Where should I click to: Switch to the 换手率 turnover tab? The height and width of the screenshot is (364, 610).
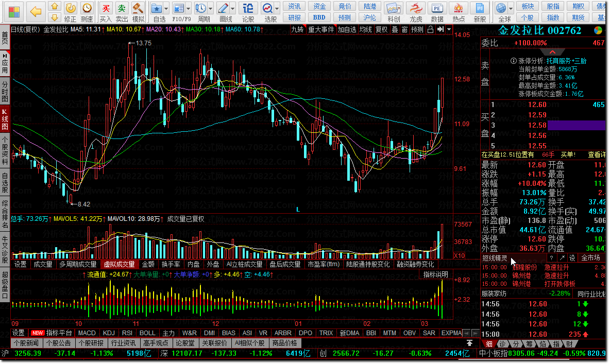[171, 265]
